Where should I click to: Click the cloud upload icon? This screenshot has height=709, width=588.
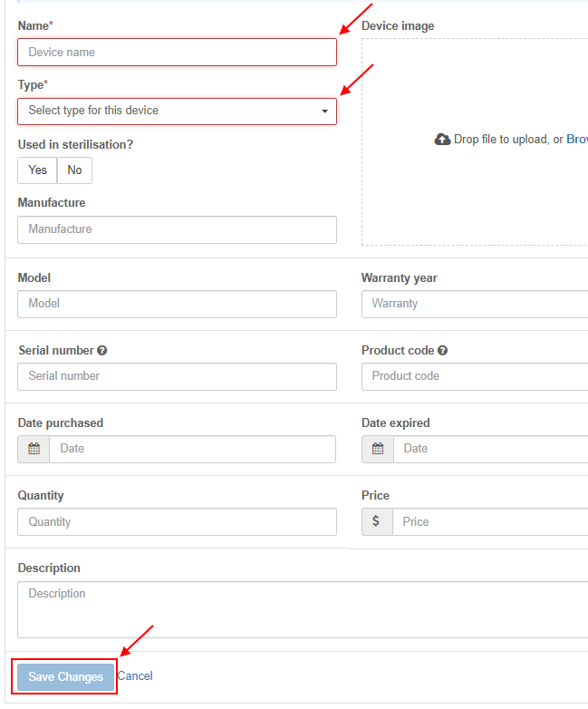point(442,140)
